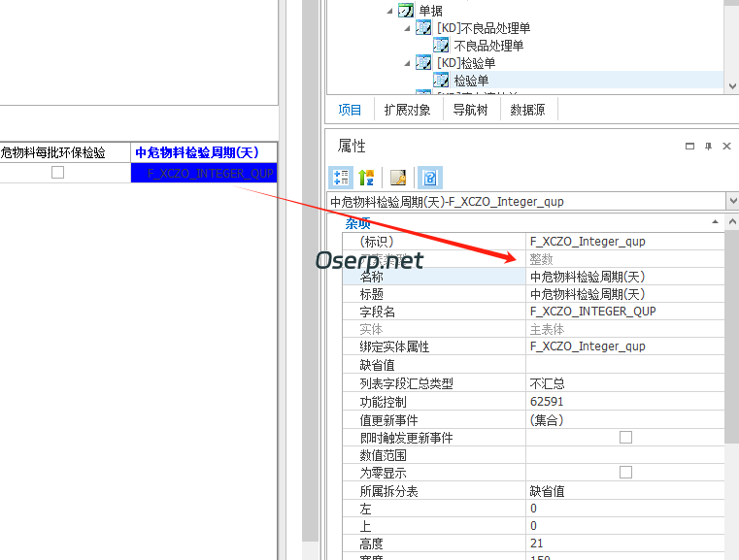Screen dimensions: 739x560
Task: Select the [KD]检验单 tree item
Action: click(466, 63)
